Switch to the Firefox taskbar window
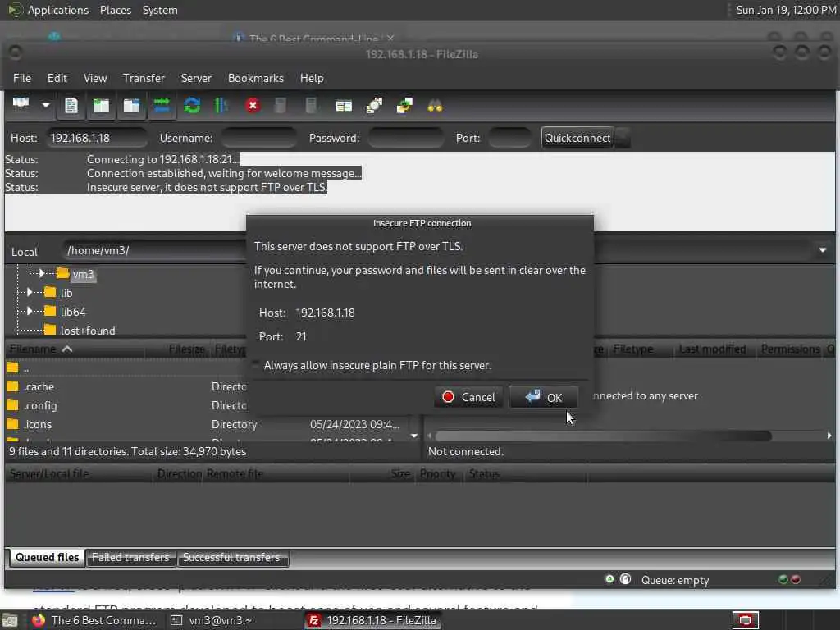The height and width of the screenshot is (630, 840). (x=94, y=620)
